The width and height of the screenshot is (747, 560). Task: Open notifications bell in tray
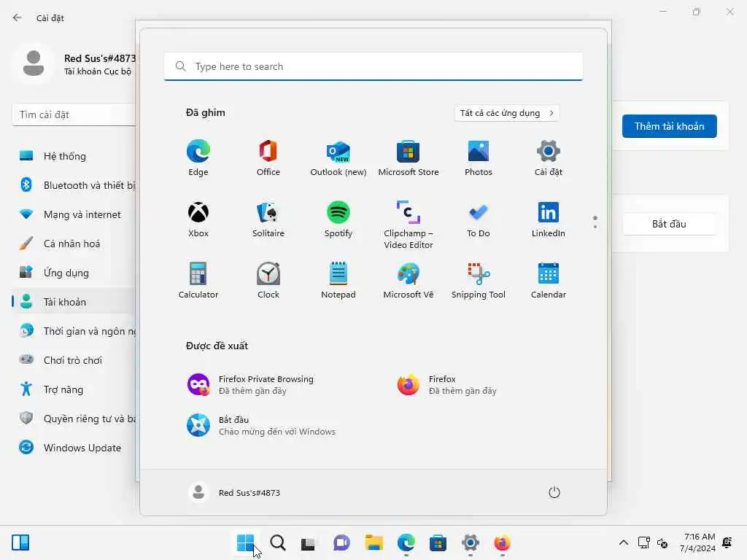pos(727,542)
